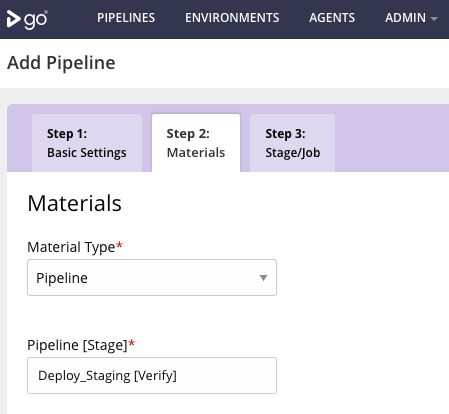The width and height of the screenshot is (449, 414).
Task: Open the PIPELINES menu item
Action: point(126,18)
